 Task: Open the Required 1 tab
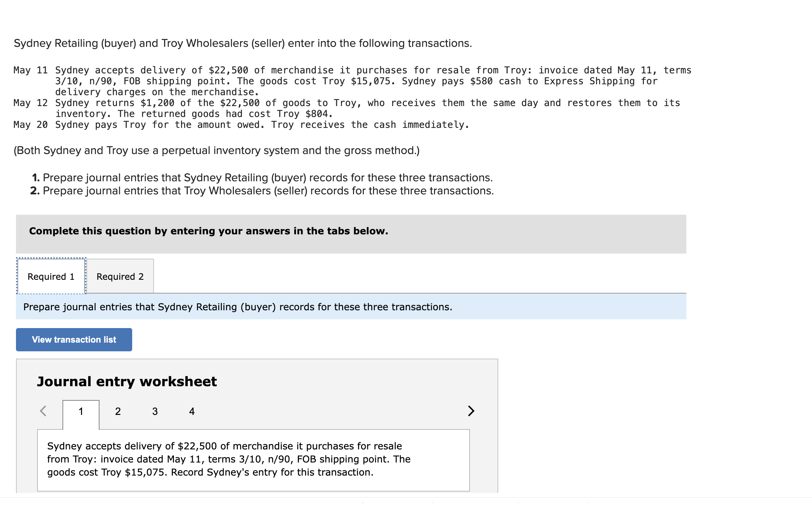click(51, 276)
